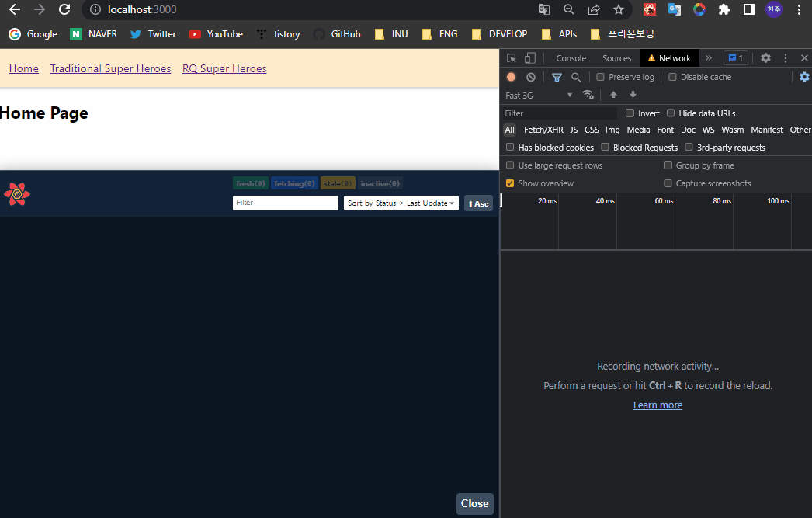Screen dimensions: 812x518
Task: Filter requests by Img type
Action: point(612,130)
